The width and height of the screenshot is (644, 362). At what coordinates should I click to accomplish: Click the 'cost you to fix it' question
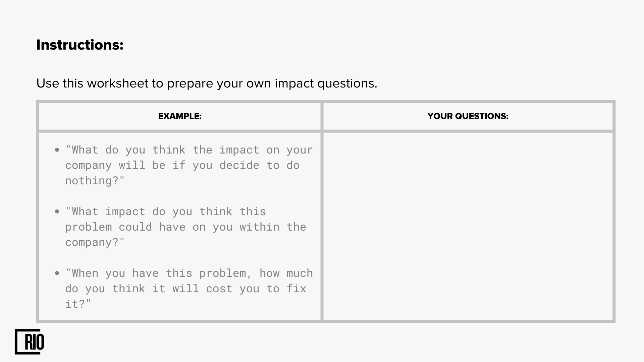click(189, 289)
